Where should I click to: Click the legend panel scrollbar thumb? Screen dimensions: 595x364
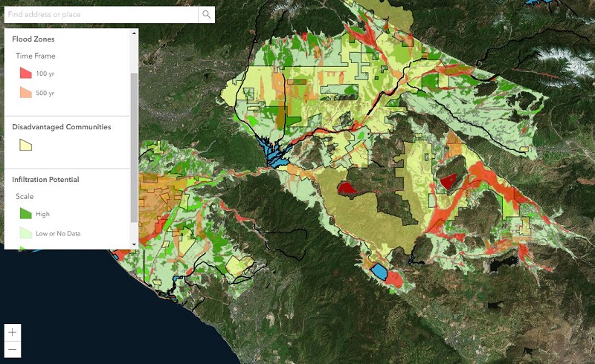(x=134, y=148)
